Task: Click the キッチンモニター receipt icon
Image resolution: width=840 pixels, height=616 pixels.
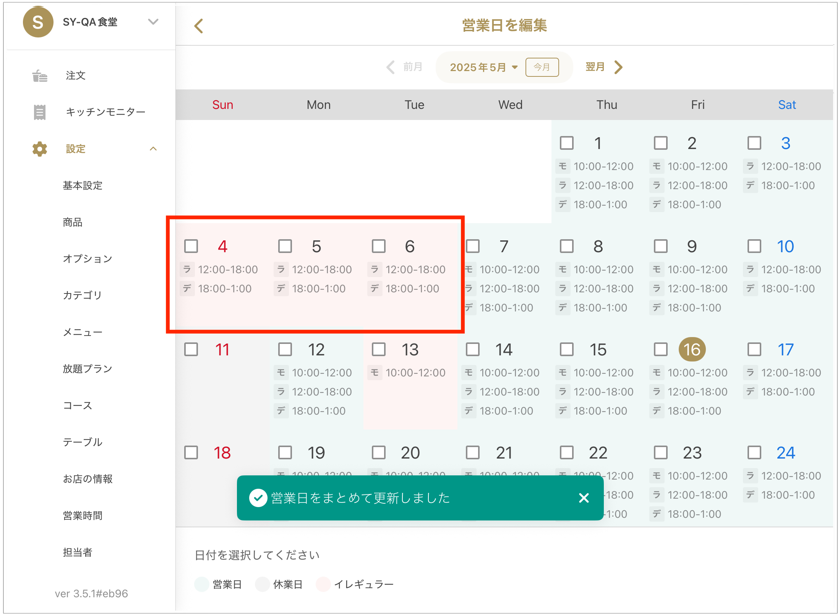Action: [40, 112]
